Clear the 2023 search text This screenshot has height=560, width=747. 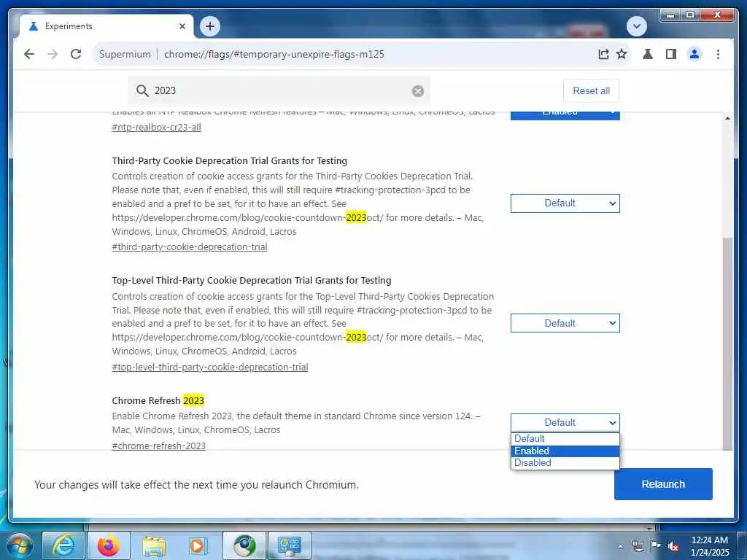tap(418, 91)
